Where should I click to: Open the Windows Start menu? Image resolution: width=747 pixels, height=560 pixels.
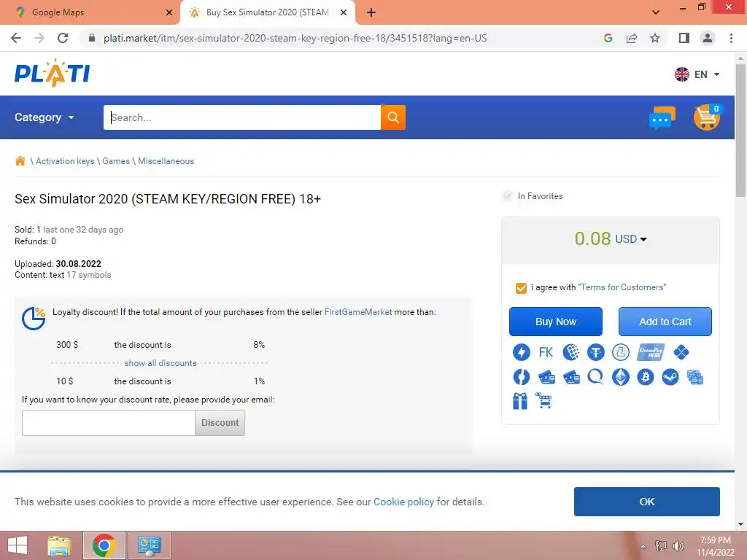tap(18, 545)
